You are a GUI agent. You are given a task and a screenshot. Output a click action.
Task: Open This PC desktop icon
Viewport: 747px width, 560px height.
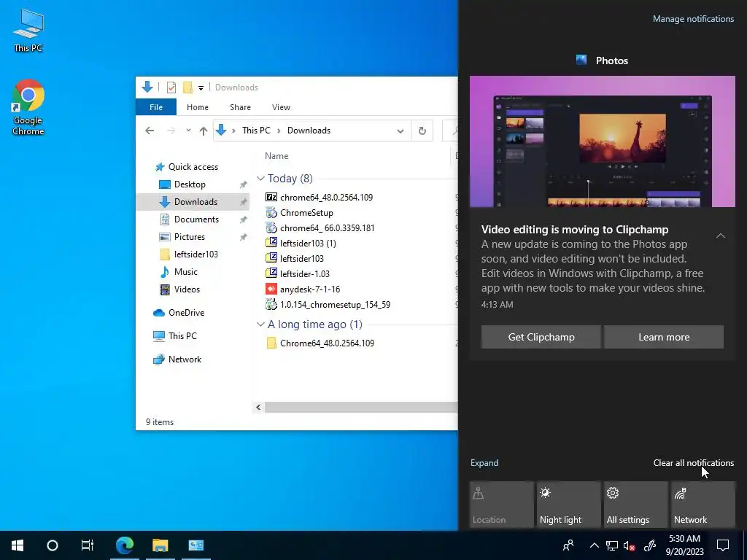click(x=28, y=29)
